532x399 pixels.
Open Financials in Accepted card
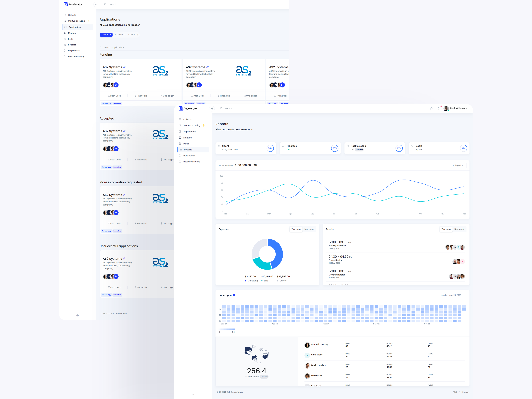pos(141,160)
